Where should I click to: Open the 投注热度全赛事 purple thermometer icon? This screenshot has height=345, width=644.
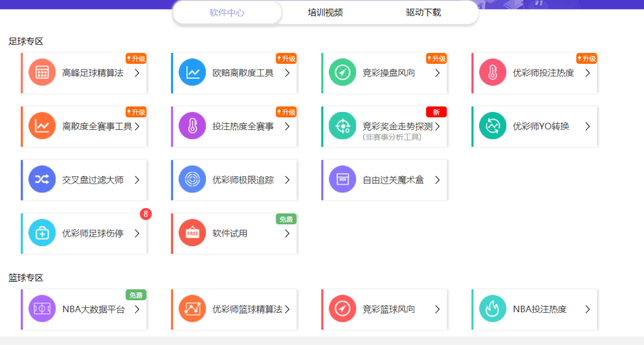pyautogui.click(x=192, y=126)
